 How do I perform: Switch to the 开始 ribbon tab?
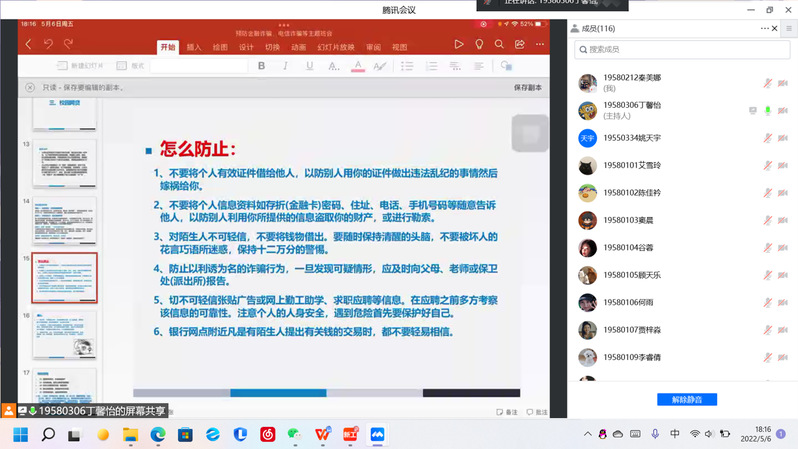[168, 47]
